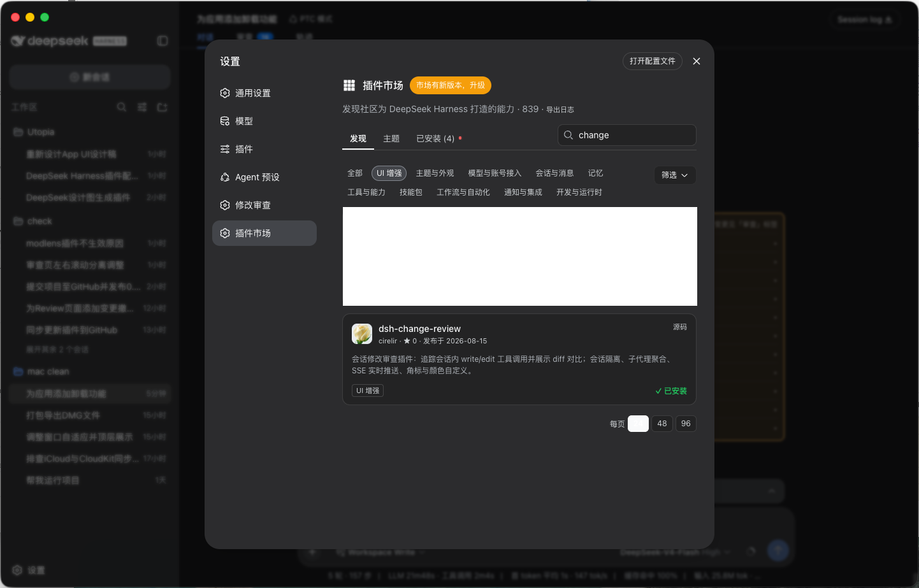
Task: Select 全部 category filter
Action: 355,173
